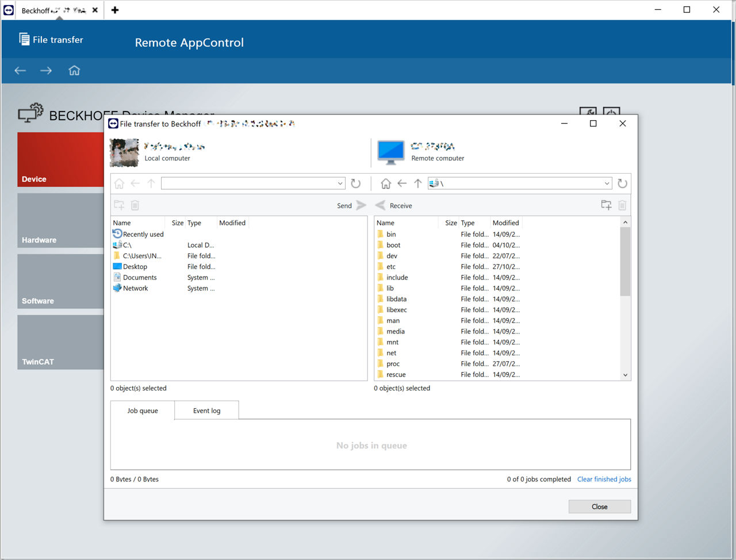Close the Beckhoff session tab
Screen dimensions: 736x560
click(x=95, y=10)
